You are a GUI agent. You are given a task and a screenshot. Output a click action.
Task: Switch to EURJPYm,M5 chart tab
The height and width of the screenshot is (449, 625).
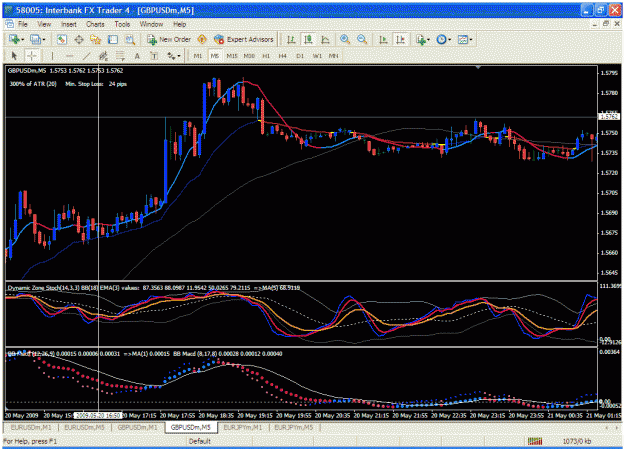click(x=294, y=427)
